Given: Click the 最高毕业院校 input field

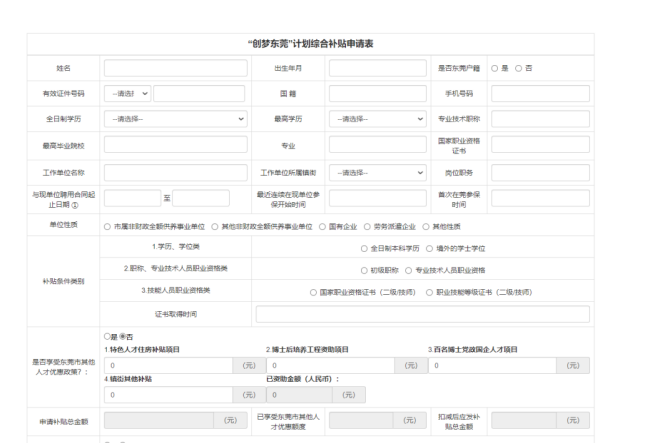Looking at the screenshot, I should [176, 146].
